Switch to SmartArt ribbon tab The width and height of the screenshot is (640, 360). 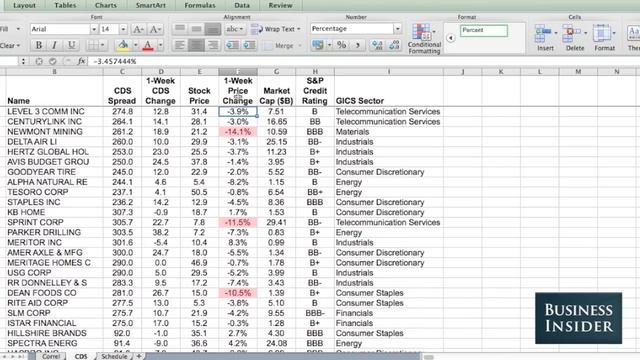[151, 5]
